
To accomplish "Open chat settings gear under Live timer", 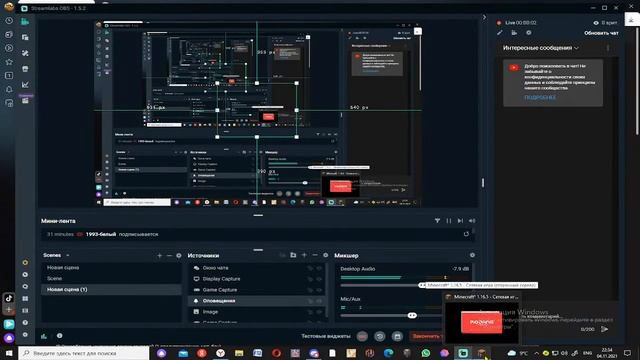I will coord(529,33).
